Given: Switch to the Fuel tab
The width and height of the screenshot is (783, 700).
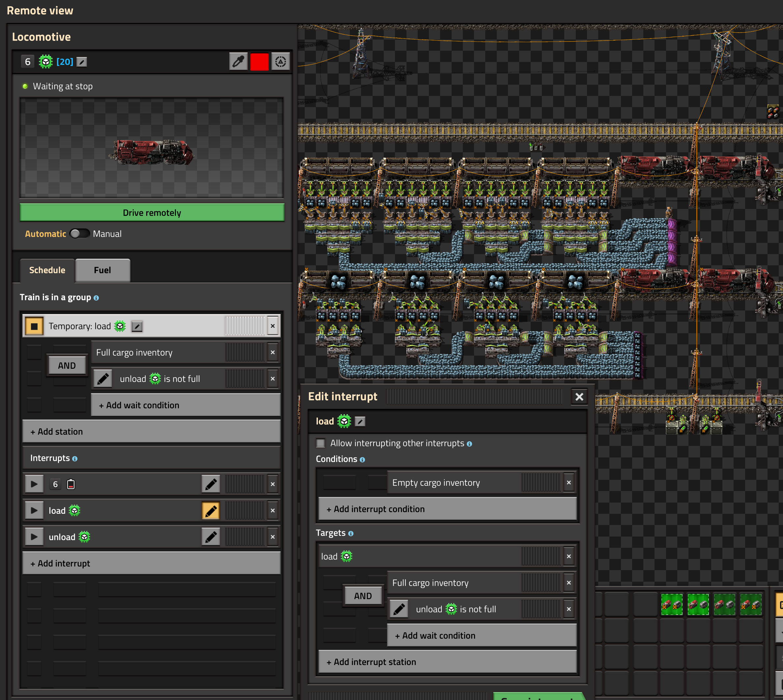Looking at the screenshot, I should point(103,270).
